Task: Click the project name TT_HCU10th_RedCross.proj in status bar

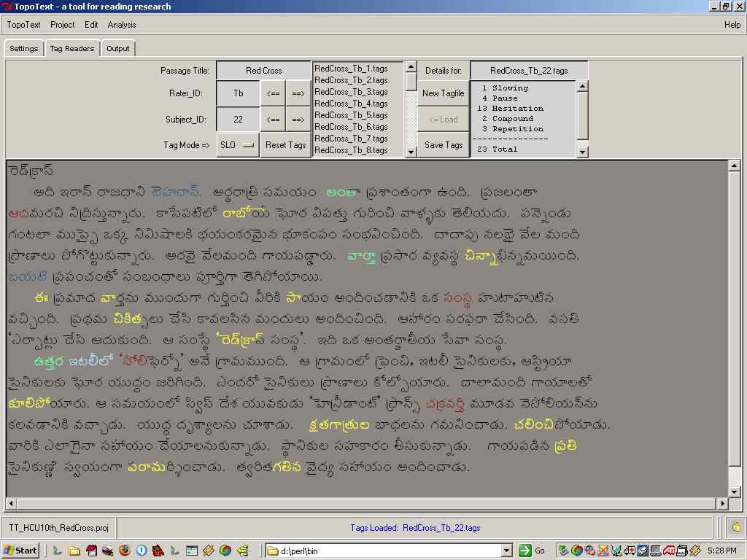Action: coord(58,528)
